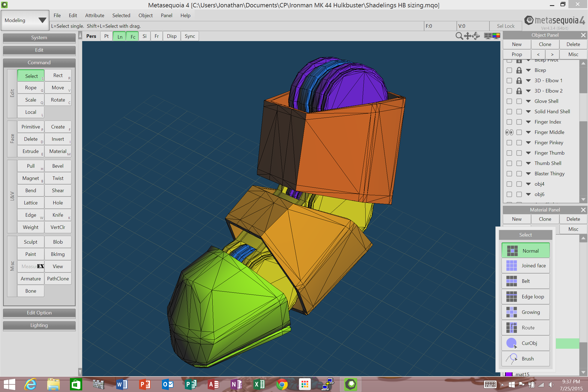Click the Windows Start button
The width and height of the screenshot is (588, 392).
pos(9,384)
